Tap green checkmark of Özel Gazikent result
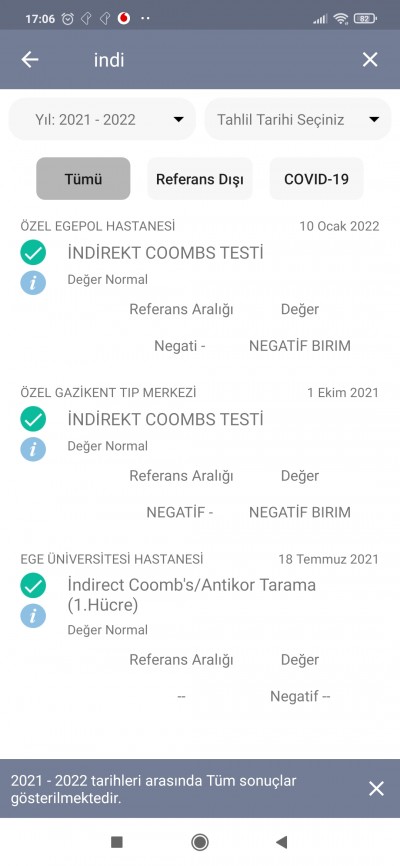The image size is (400, 866). (33, 419)
